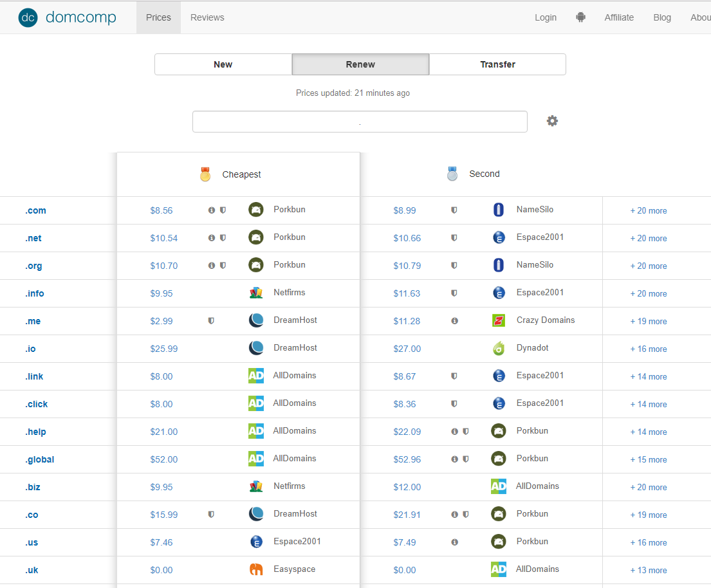The height and width of the screenshot is (588, 711).
Task: Expand +13 more for .uk
Action: tap(649, 570)
